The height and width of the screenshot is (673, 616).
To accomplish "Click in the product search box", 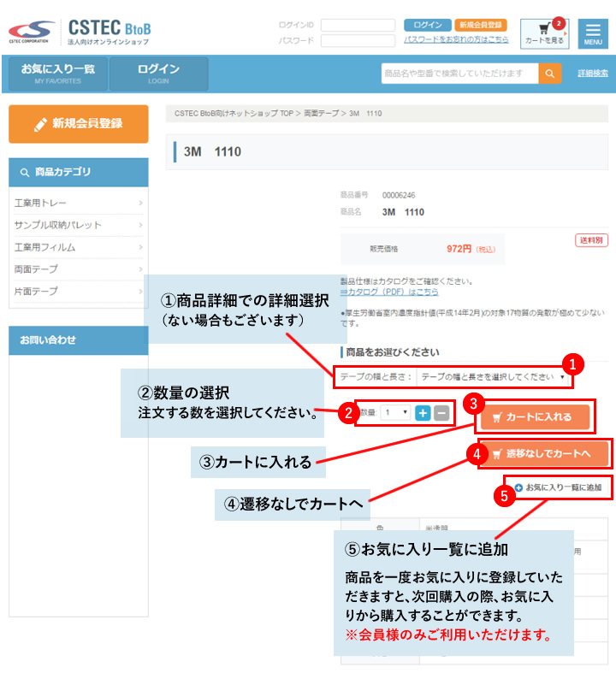I will tap(459, 74).
